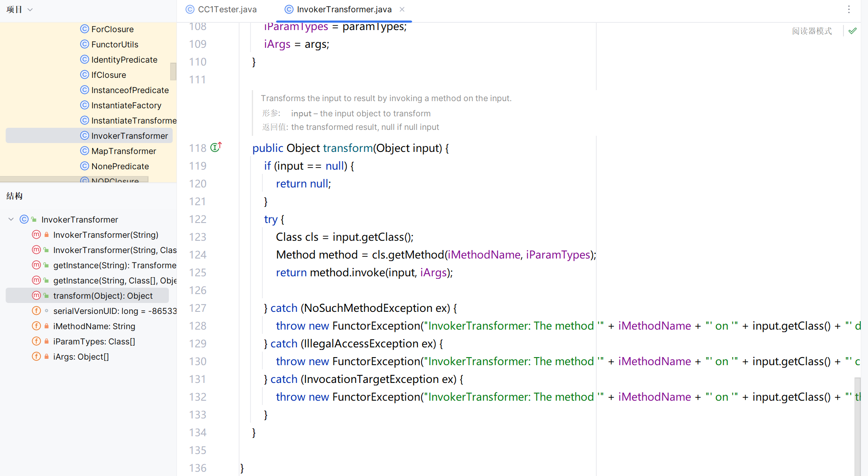
Task: Select the InvokerTransformer.java tab
Action: click(344, 9)
